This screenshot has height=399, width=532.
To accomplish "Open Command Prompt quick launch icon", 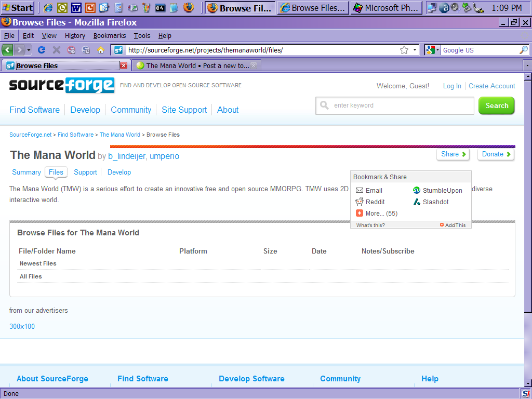I will [160, 8].
